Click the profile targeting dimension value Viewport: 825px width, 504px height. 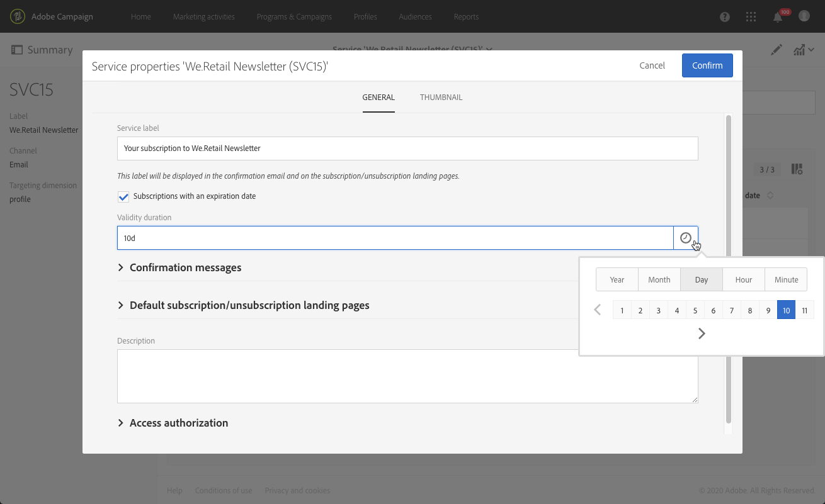pos(20,199)
